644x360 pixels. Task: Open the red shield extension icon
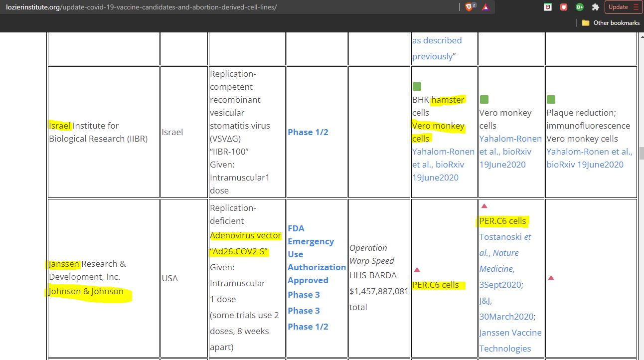click(564, 7)
